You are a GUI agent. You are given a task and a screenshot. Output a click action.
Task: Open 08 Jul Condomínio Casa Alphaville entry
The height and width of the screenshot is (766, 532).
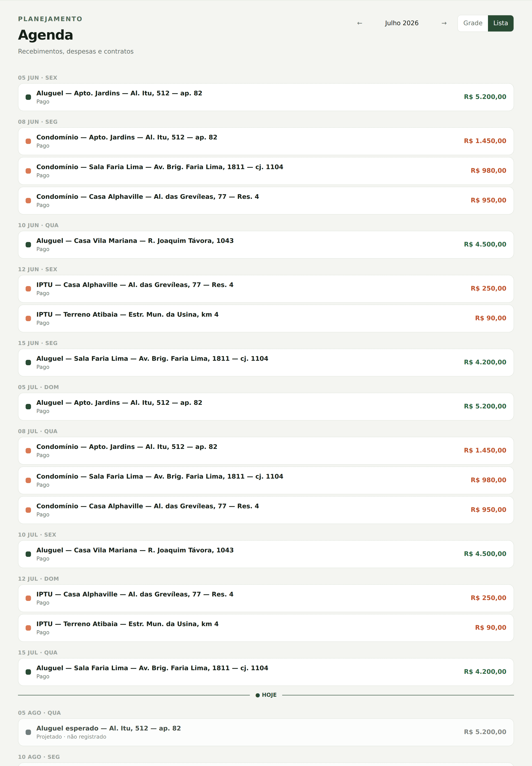[266, 510]
